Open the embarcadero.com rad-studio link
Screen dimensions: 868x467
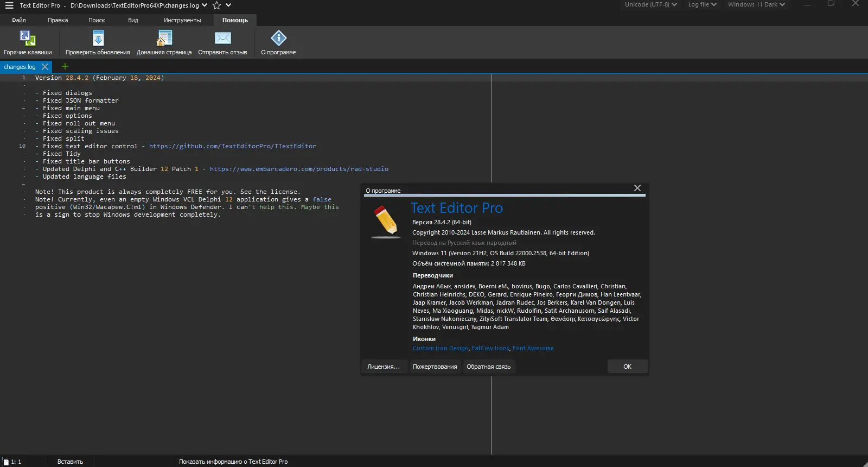[x=299, y=169]
